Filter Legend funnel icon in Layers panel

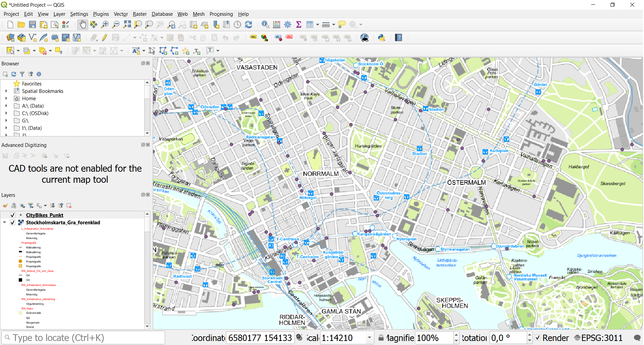tap(31, 206)
